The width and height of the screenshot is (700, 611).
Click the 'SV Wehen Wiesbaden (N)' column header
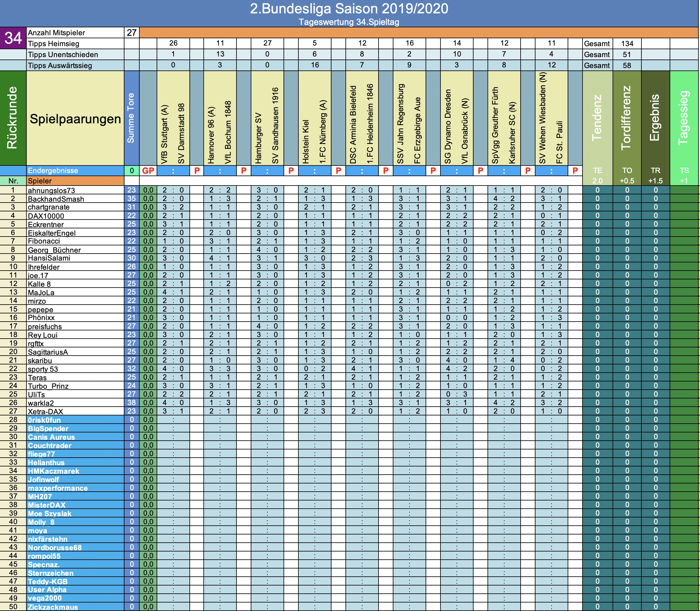[x=543, y=118]
